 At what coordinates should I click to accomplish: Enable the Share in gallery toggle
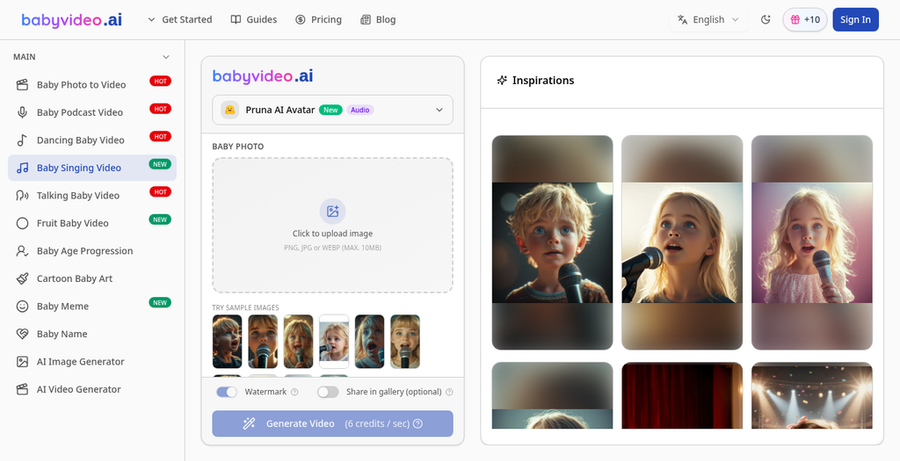[x=328, y=392]
